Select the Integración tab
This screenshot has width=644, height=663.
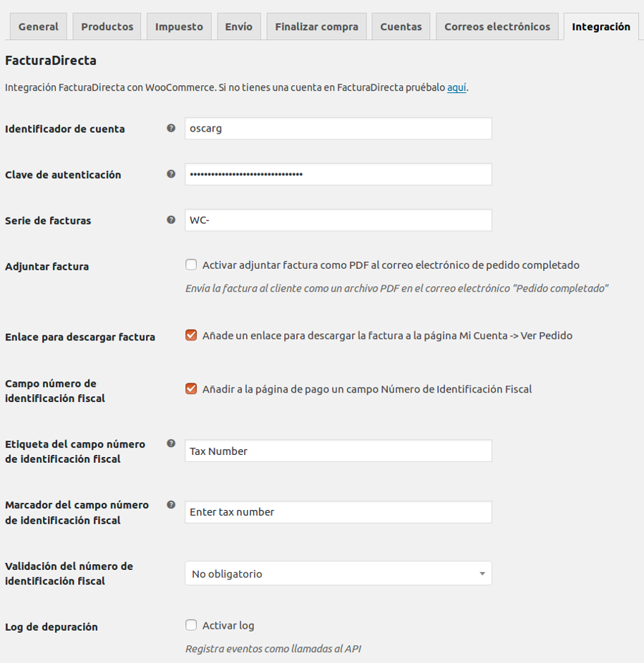pos(601,26)
